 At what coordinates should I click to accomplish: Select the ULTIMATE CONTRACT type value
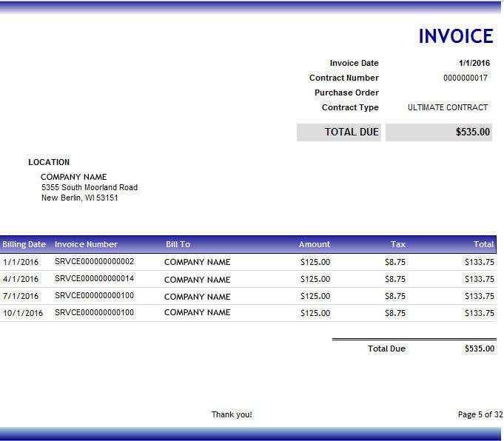pyautogui.click(x=448, y=107)
